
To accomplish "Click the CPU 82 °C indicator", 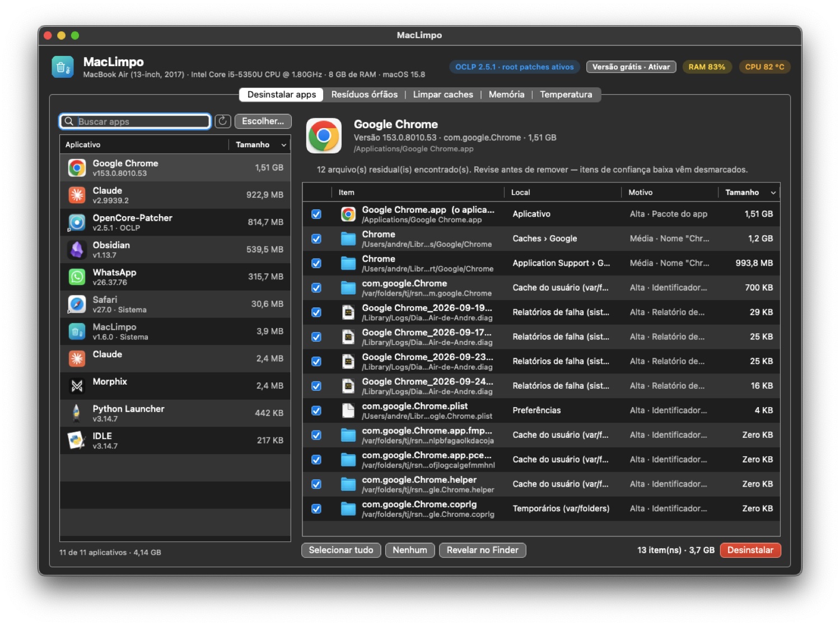I will point(764,67).
